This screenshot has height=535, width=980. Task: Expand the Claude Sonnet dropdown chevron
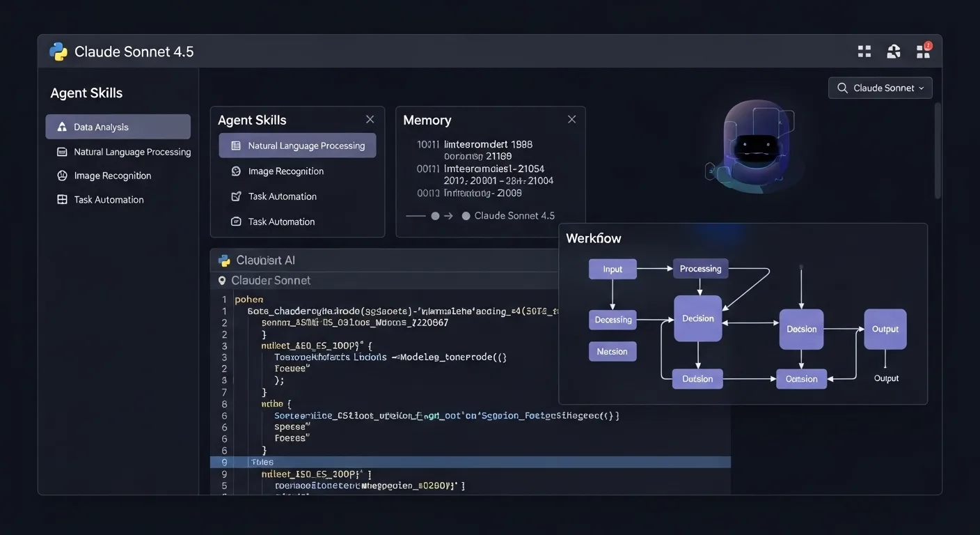point(922,88)
